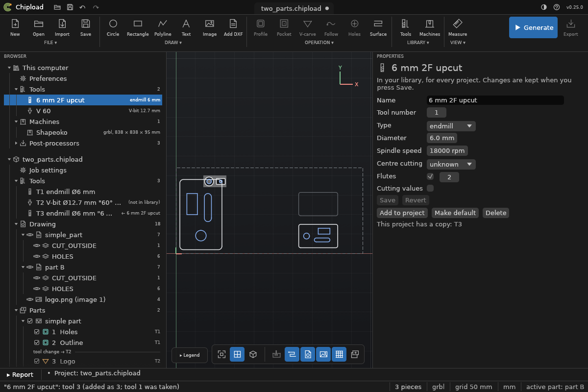Toggle the image display button in viewbar

[x=323, y=354]
